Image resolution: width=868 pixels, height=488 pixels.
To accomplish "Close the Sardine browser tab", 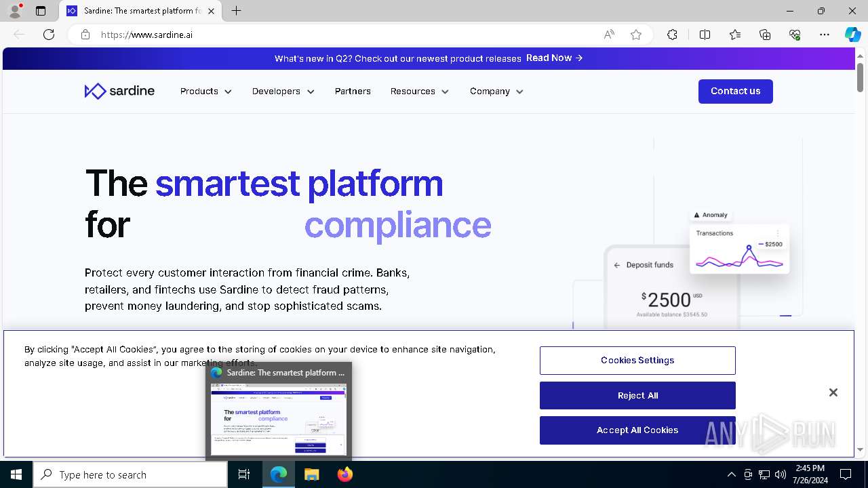I will click(x=212, y=11).
